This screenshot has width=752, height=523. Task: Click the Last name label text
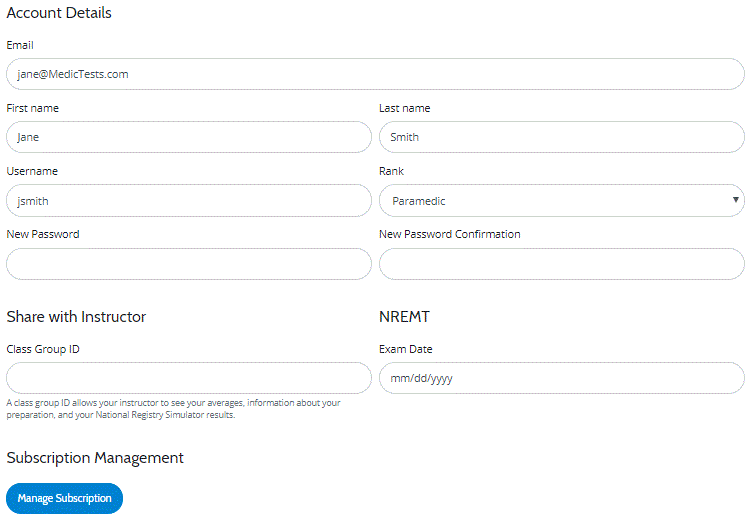click(x=404, y=108)
